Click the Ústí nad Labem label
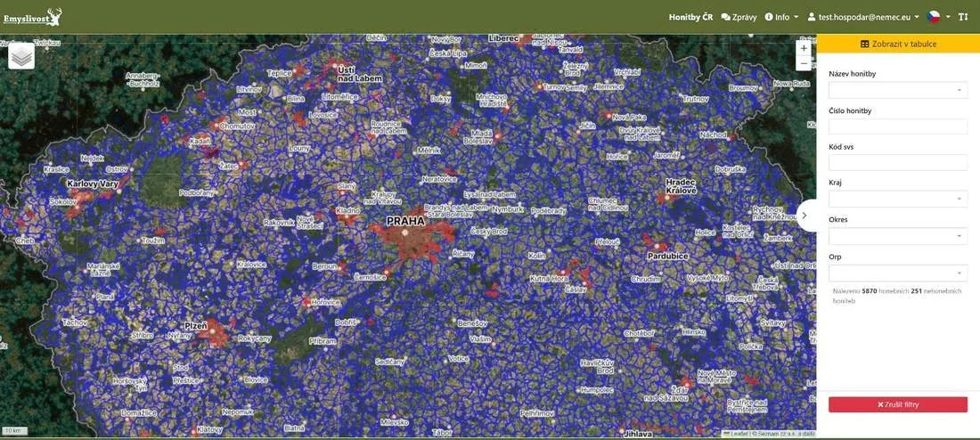The image size is (980, 440). click(359, 75)
